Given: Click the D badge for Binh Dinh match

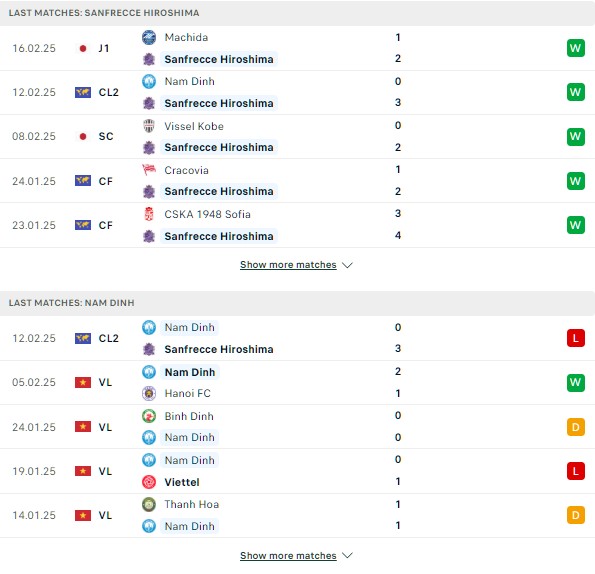Looking at the screenshot, I should pos(576,427).
